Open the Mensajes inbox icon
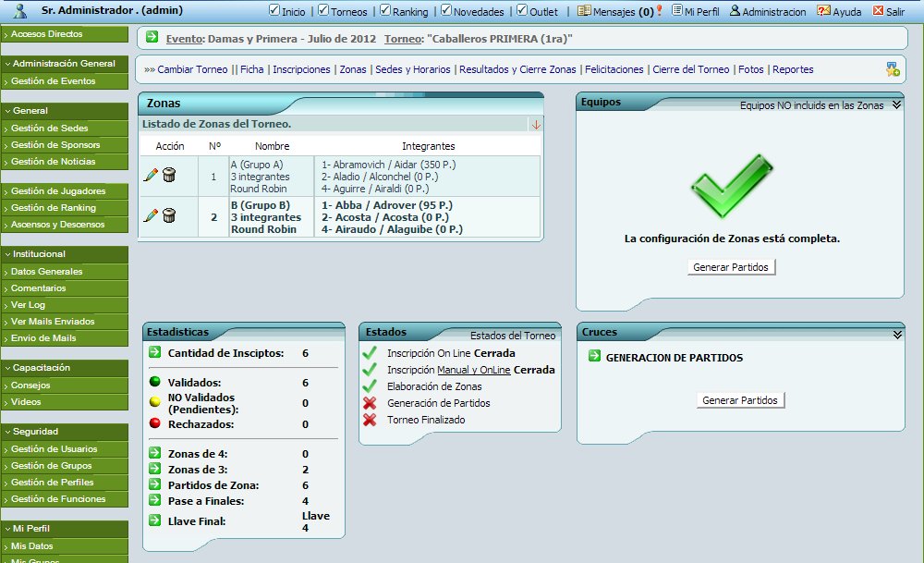 click(583, 11)
